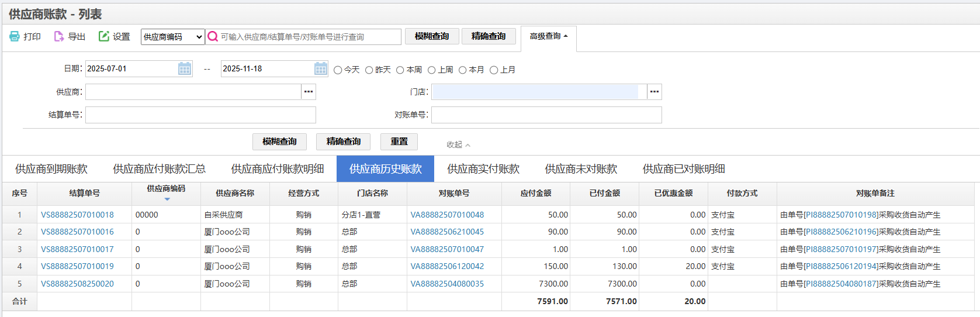Open the start date calendar picker
Viewport: 980px width, 317px height.
[x=185, y=69]
